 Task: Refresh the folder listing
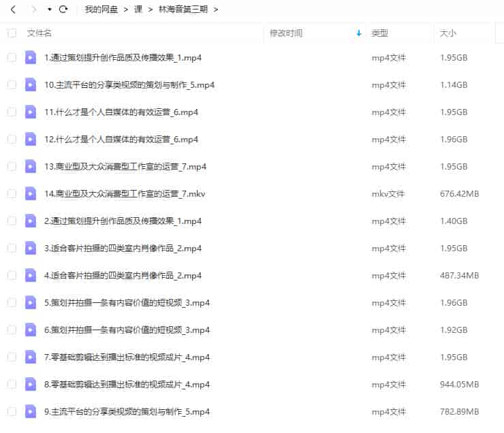63,10
